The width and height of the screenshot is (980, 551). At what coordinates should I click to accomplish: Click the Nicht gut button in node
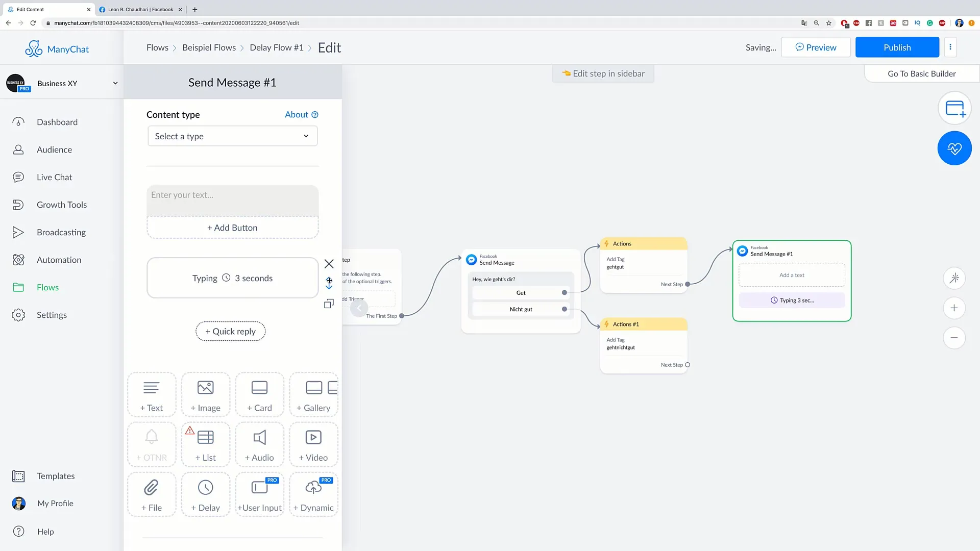[x=521, y=309]
